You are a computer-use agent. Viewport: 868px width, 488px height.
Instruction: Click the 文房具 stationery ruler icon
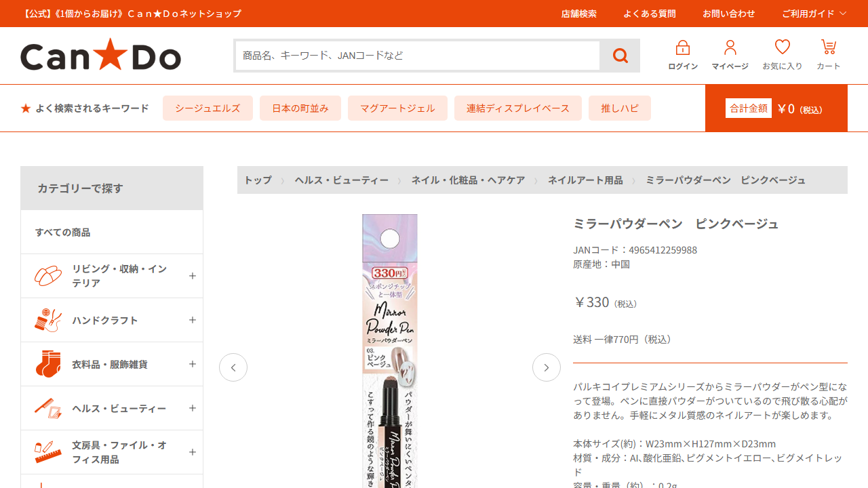pos(48,452)
